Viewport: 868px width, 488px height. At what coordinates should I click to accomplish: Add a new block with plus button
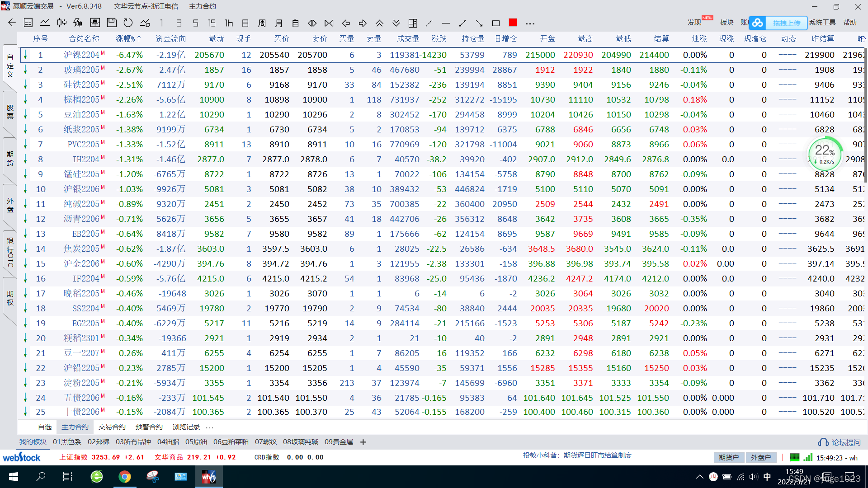(x=363, y=442)
